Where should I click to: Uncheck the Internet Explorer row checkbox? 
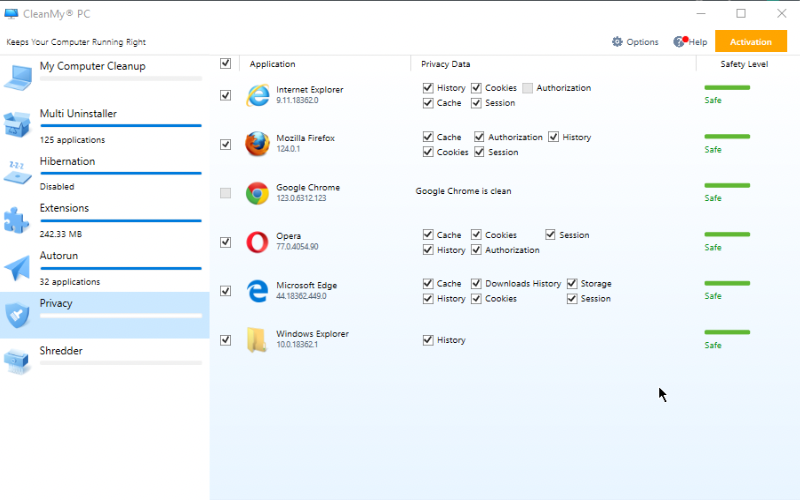pos(226,95)
